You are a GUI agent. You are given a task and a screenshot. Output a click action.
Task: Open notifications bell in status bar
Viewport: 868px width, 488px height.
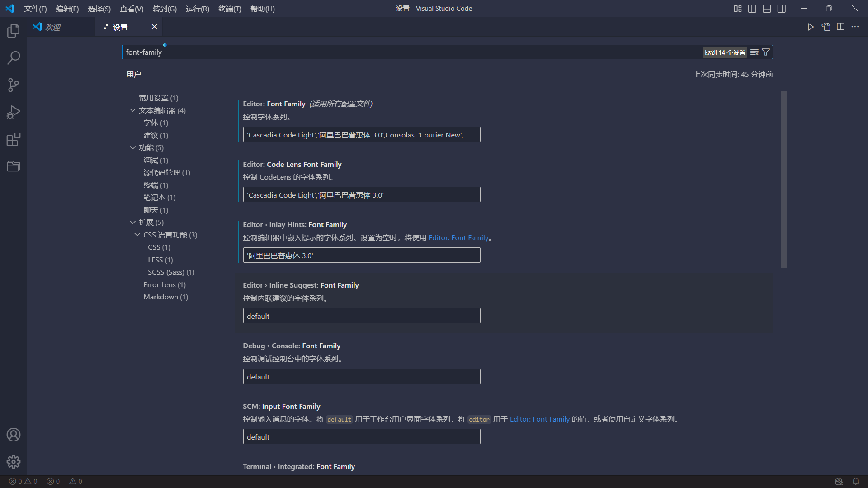(x=856, y=481)
